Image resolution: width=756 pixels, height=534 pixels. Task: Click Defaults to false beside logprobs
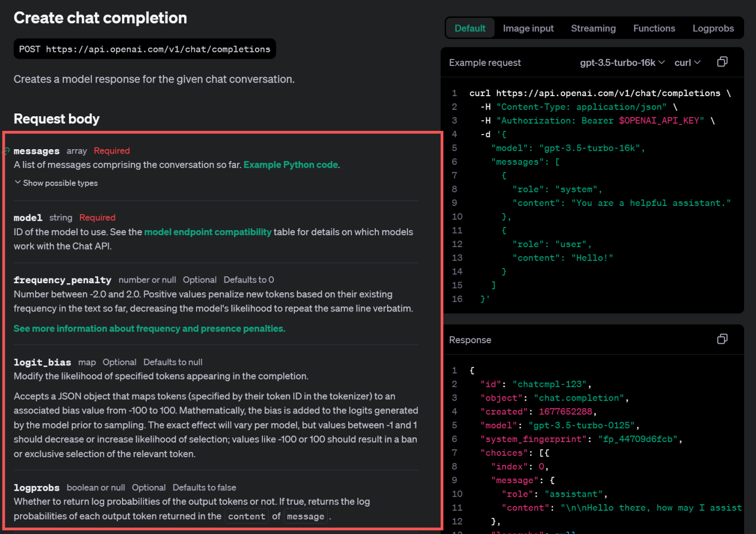pos(204,488)
